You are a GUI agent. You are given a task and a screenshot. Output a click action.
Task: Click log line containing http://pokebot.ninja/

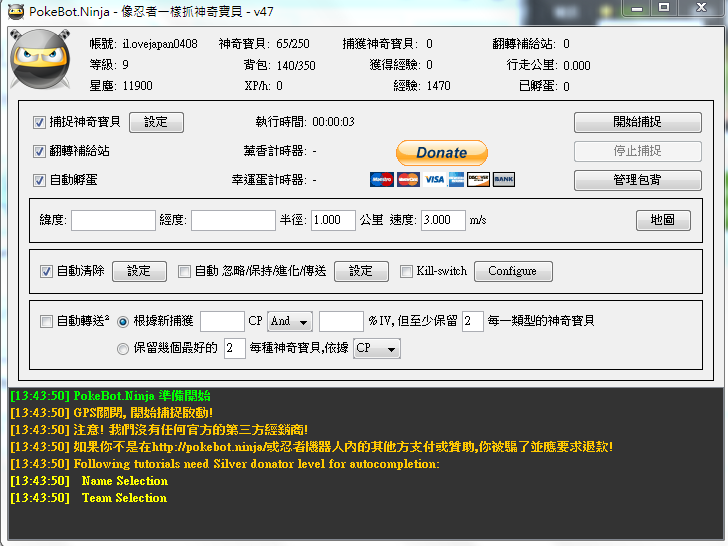pos(312,447)
